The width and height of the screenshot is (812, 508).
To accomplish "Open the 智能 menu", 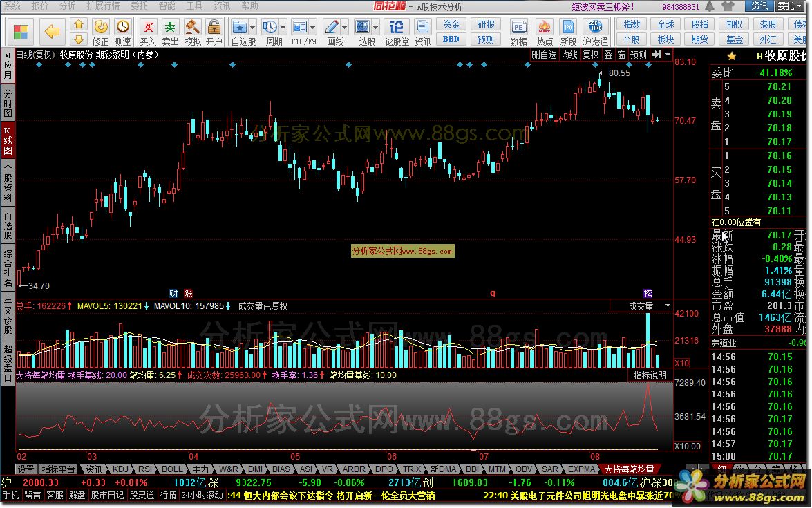I will [x=167, y=6].
